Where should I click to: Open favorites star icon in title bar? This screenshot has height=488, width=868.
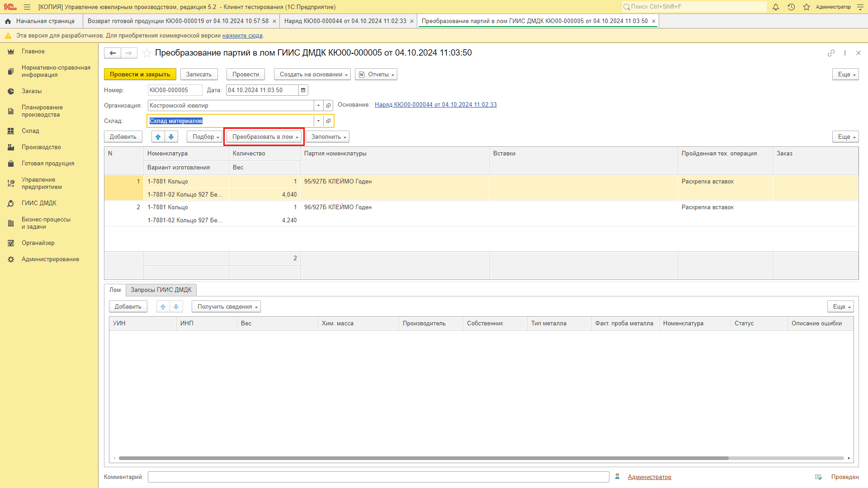click(x=807, y=7)
